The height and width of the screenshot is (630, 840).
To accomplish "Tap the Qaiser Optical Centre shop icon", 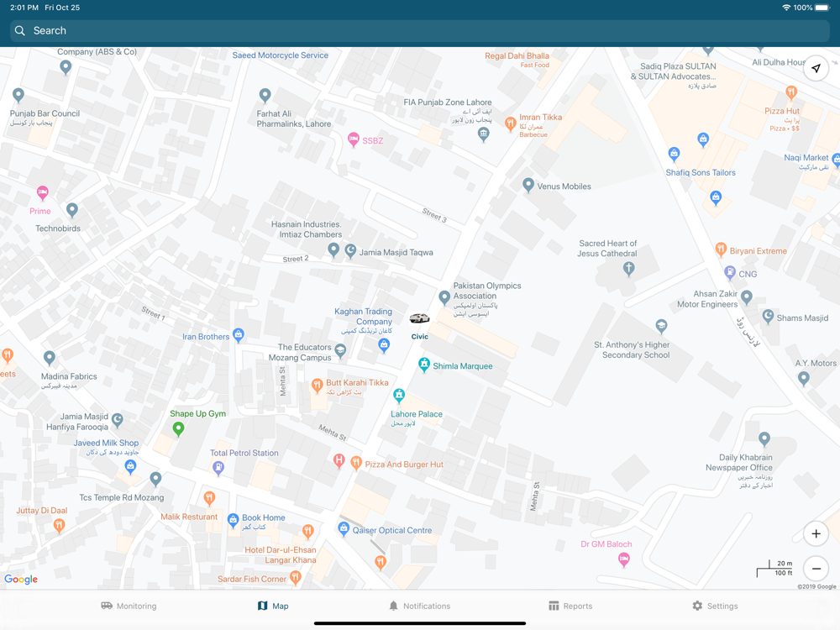I will pyautogui.click(x=344, y=529).
